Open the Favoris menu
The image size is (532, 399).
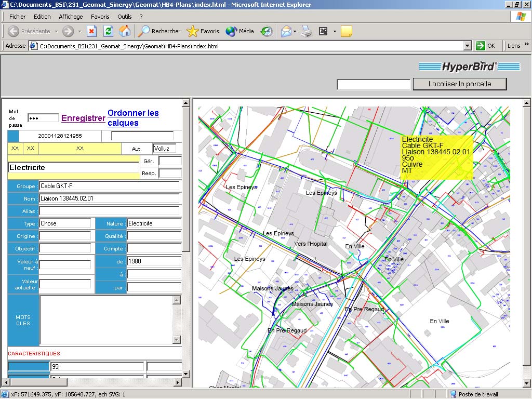point(100,17)
